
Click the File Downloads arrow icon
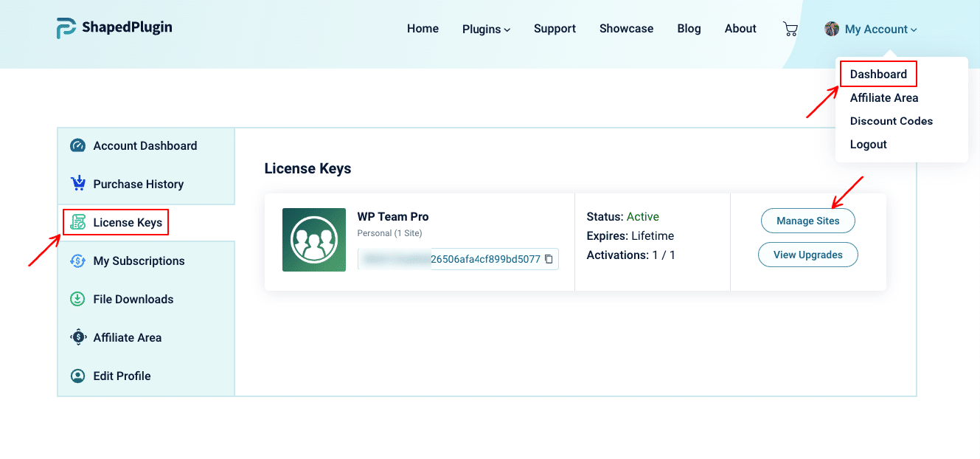(x=78, y=299)
